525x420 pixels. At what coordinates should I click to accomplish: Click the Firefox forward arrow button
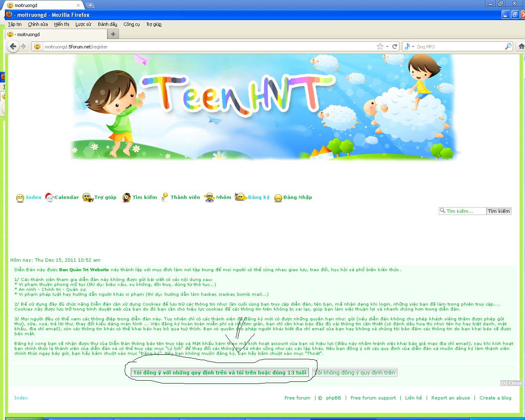(23, 46)
